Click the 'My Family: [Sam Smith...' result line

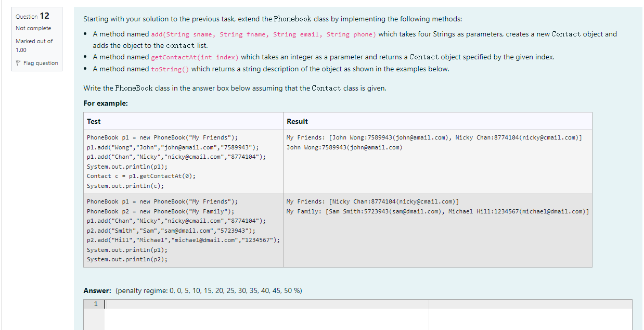tap(437, 211)
